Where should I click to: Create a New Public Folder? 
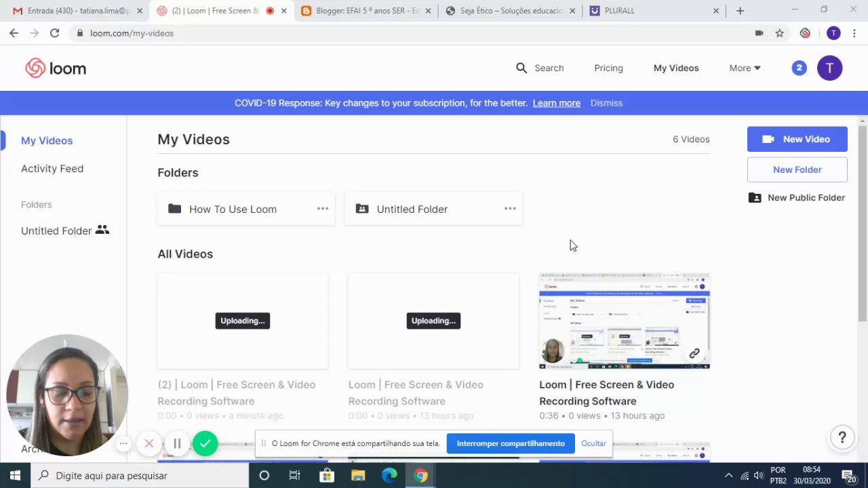797,197
